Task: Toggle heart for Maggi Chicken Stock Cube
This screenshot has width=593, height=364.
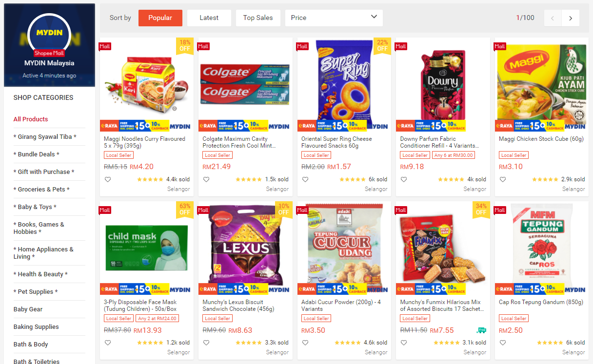Action: [503, 179]
